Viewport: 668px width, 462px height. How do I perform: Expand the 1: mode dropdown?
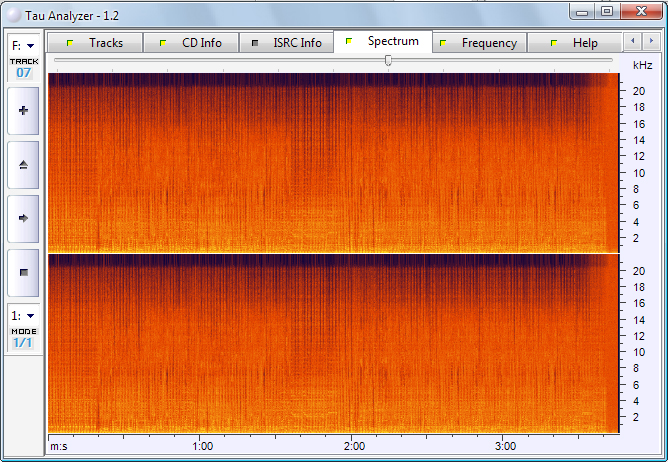[x=23, y=315]
